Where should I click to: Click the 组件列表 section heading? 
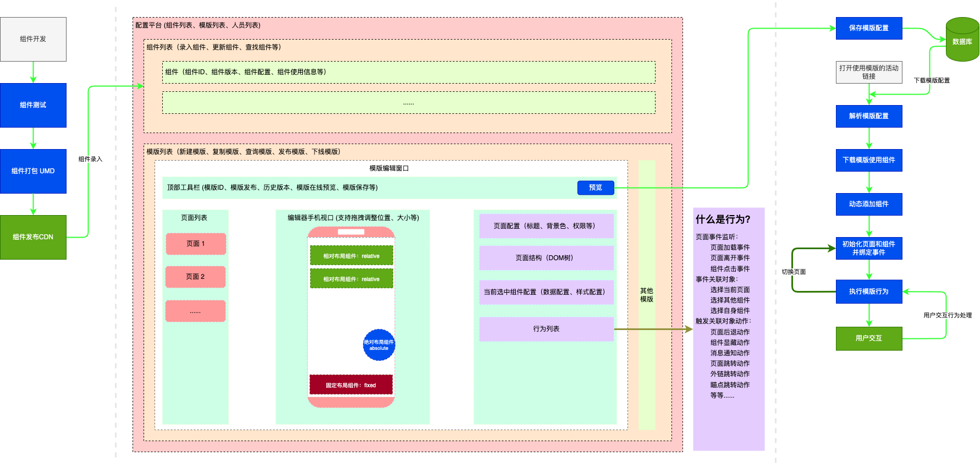214,47
